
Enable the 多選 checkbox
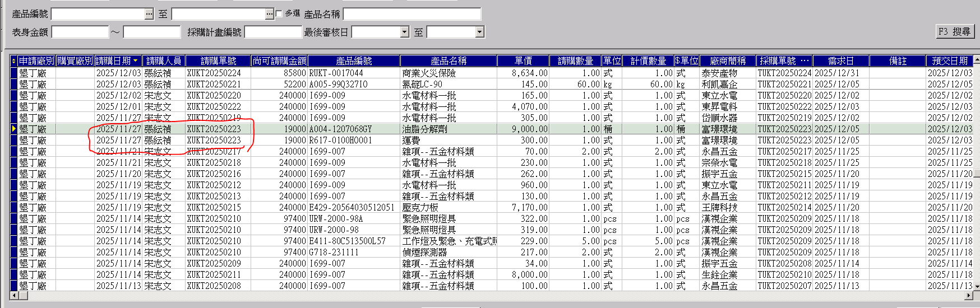(x=279, y=13)
